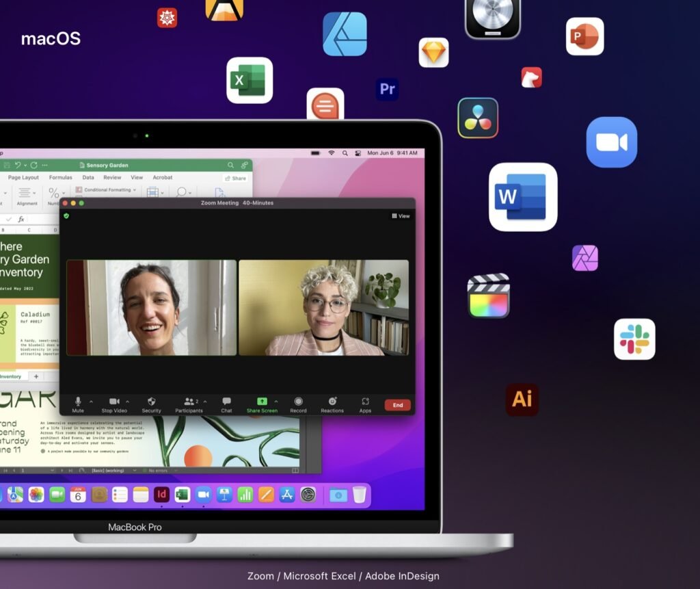This screenshot has height=589, width=700.
Task: Mute the microphone in Zoom
Action: pyautogui.click(x=78, y=404)
